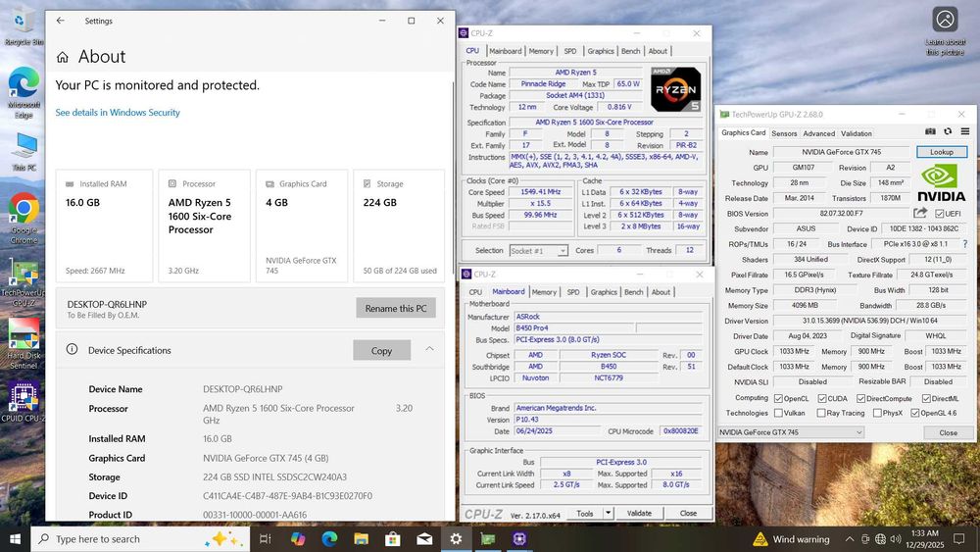Screen dimensions: 980x552
Task: Toggle the UEFI checkbox in GPU-Z
Action: point(939,214)
